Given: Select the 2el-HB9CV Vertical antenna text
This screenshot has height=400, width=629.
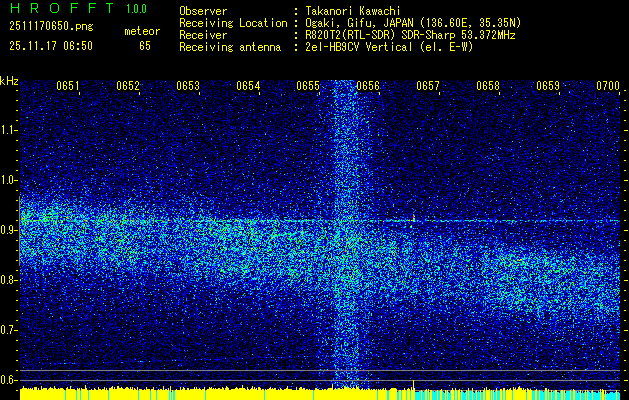Looking at the screenshot, I should (389, 47).
